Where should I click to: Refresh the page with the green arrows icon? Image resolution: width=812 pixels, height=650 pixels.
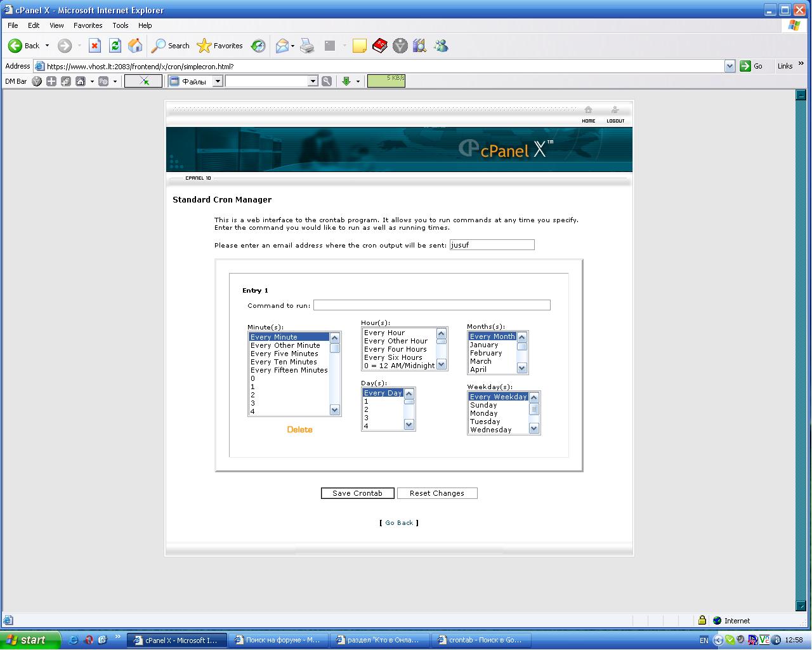pyautogui.click(x=115, y=46)
